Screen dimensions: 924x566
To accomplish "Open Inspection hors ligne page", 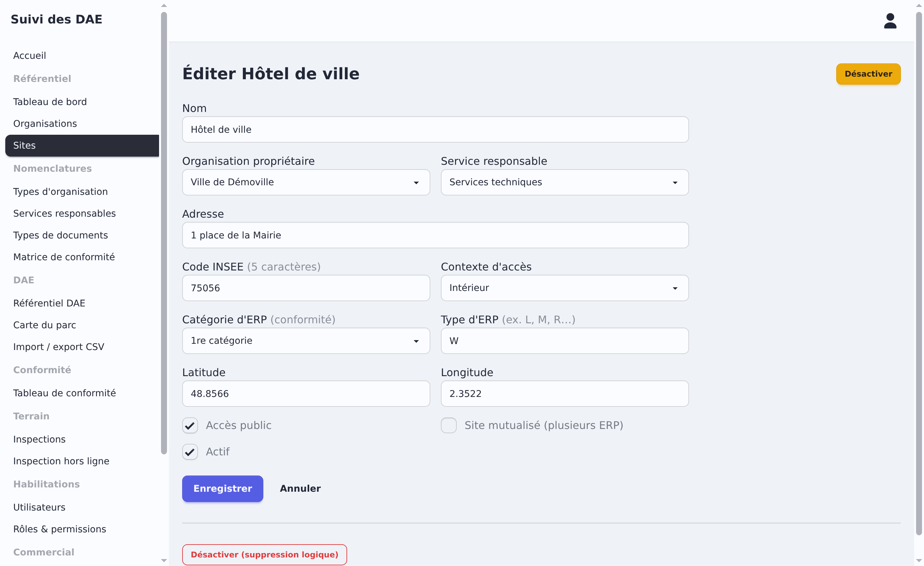I will tap(82, 461).
